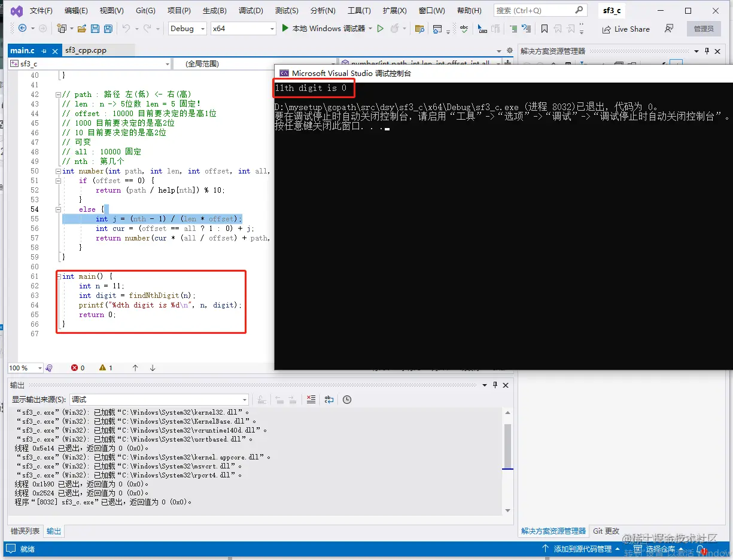The width and height of the screenshot is (733, 560).
Task: Collapse the else block at line 54
Action: tap(58, 209)
